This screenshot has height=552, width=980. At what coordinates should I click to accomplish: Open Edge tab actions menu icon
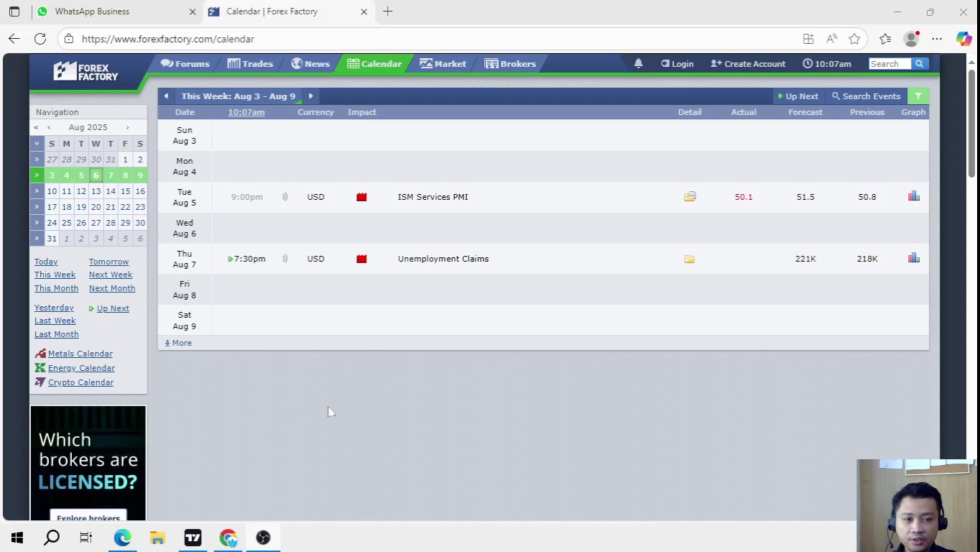14,11
